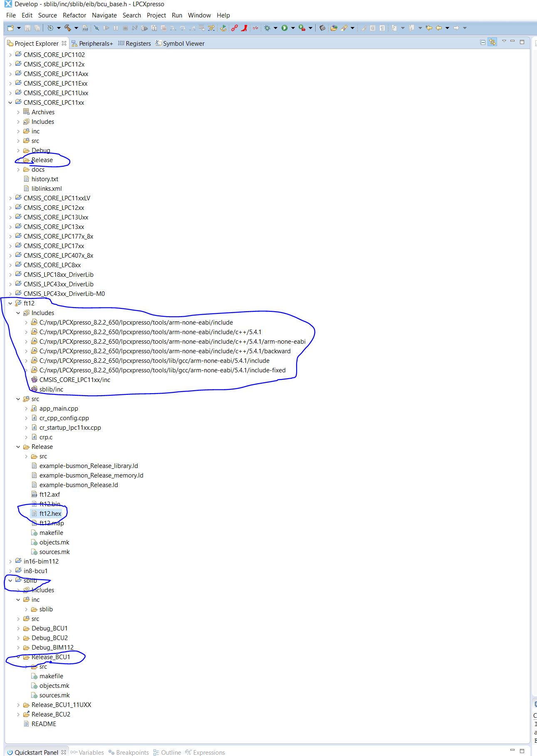Switch to the Expressions tab
Viewport: 537px width, 756px height.
point(205,752)
